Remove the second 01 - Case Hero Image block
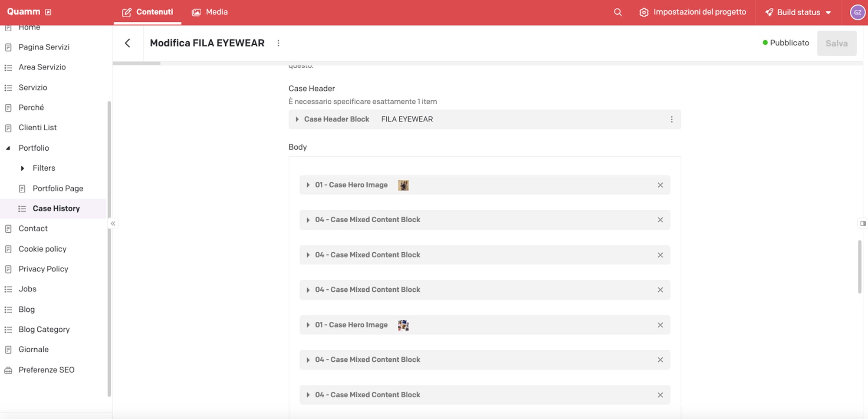The height and width of the screenshot is (419, 868). (660, 325)
